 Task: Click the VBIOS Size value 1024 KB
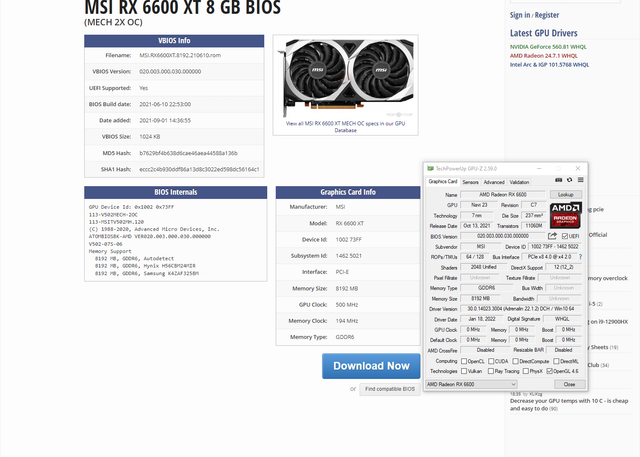[150, 137]
